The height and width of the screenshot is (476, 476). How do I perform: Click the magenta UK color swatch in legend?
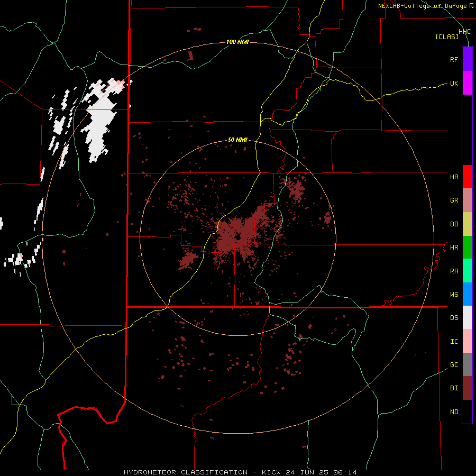(467, 83)
